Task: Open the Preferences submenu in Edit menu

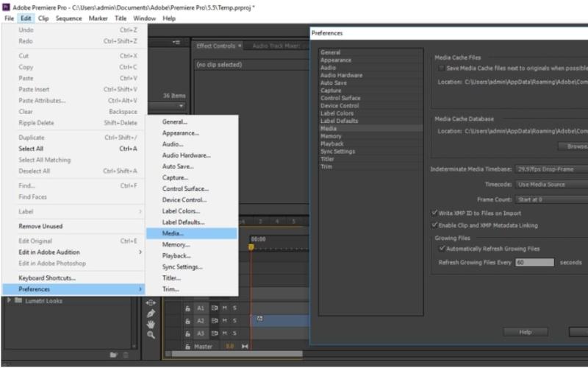Action: (74, 289)
